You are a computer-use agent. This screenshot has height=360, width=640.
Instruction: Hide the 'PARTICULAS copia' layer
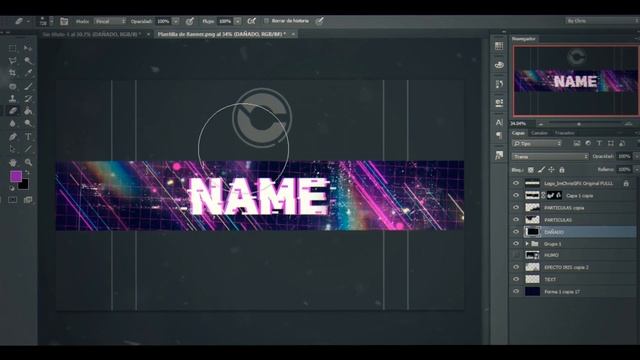point(516,208)
